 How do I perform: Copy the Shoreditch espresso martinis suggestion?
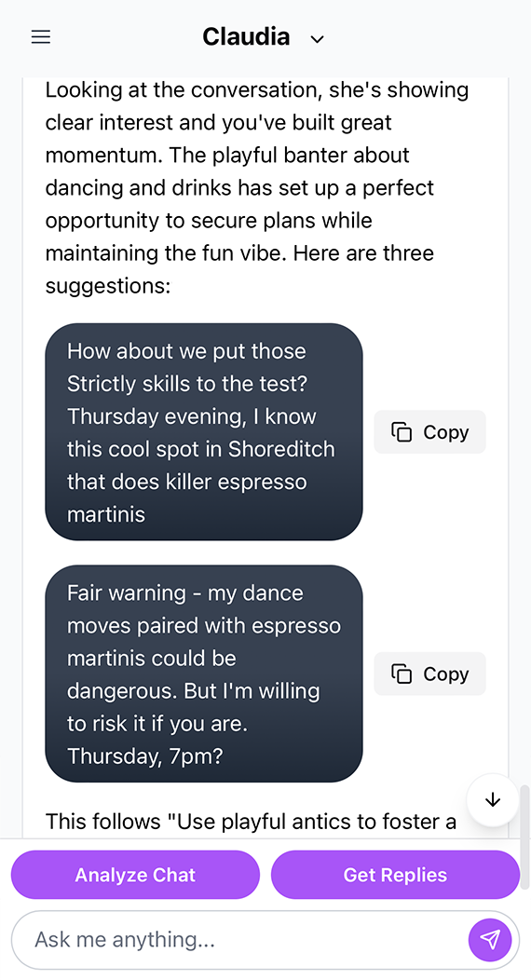pos(429,432)
